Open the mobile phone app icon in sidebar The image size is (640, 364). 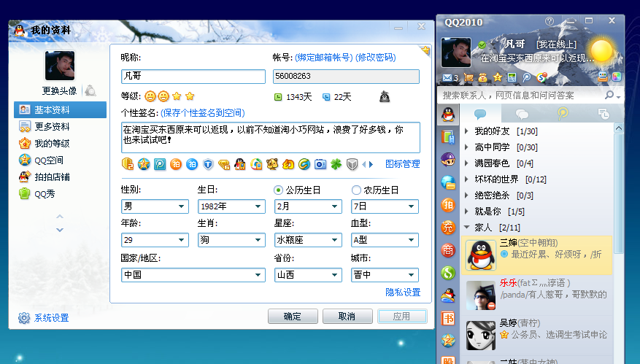click(448, 136)
